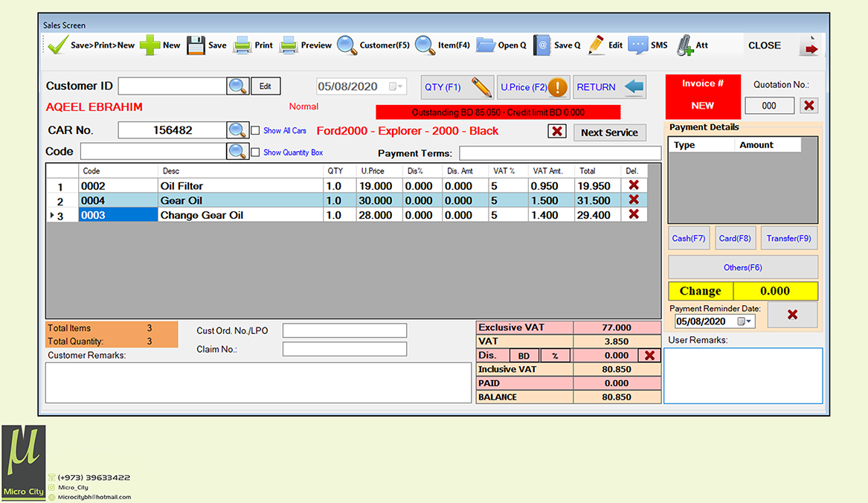
Task: Click the 28.000 unit price cell
Action: pos(379,215)
